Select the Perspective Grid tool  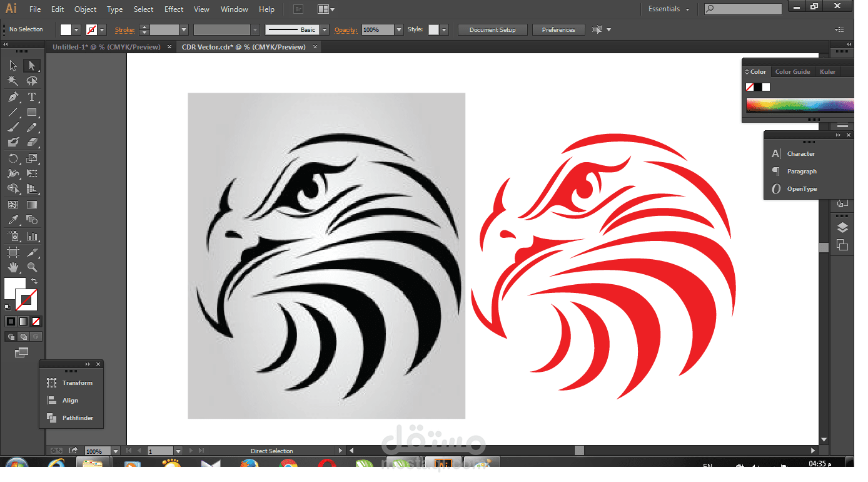tap(32, 189)
